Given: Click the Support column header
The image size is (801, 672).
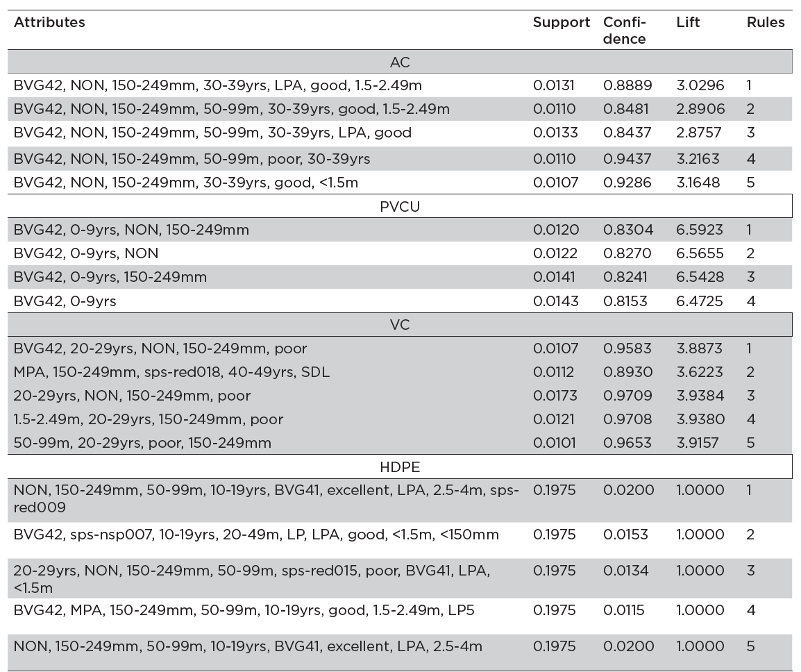Looking at the screenshot, I should 561,22.
